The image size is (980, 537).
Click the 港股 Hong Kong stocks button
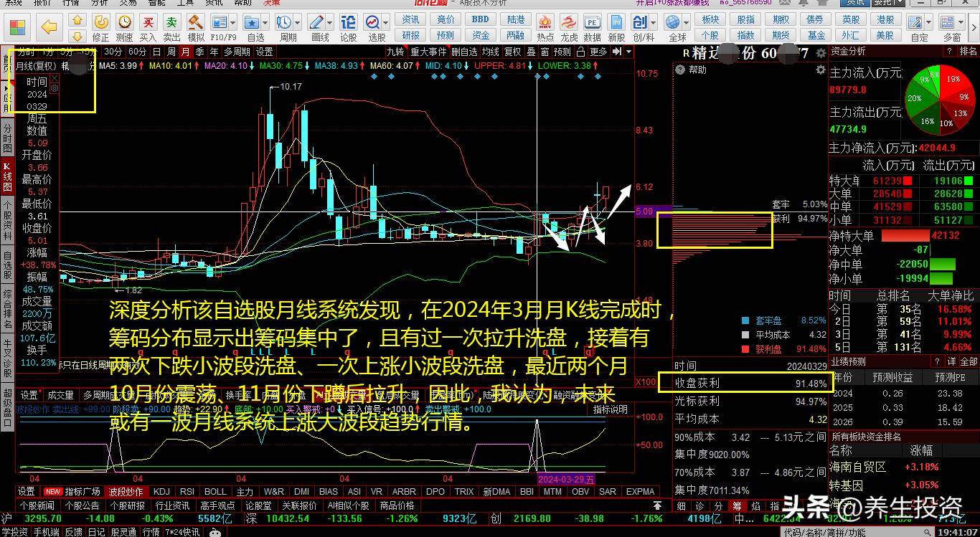click(x=886, y=19)
